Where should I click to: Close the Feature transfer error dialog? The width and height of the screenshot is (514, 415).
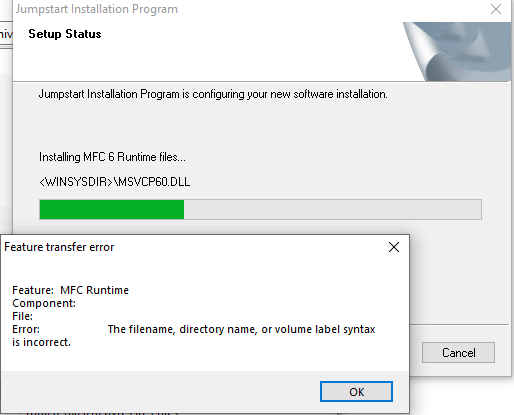[x=394, y=247]
